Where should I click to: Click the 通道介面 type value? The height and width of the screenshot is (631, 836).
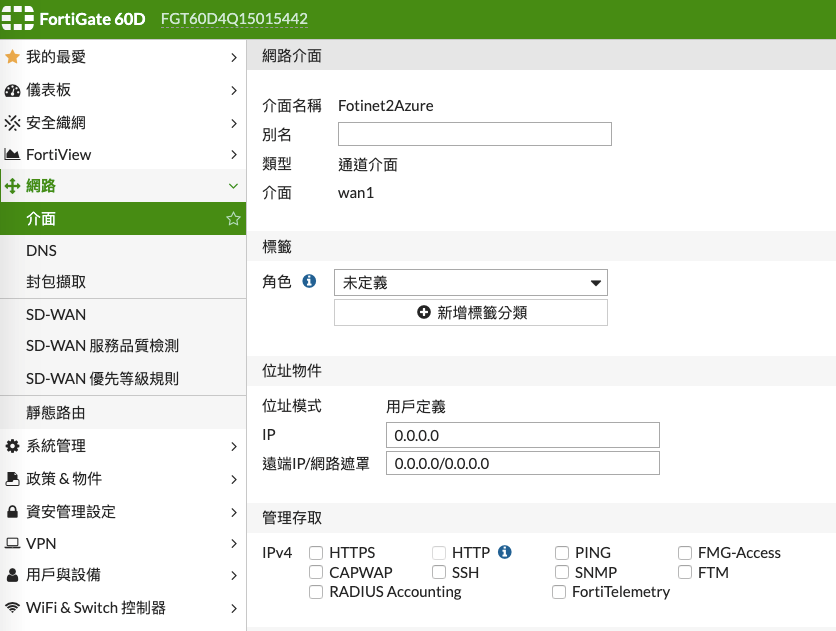click(x=368, y=165)
